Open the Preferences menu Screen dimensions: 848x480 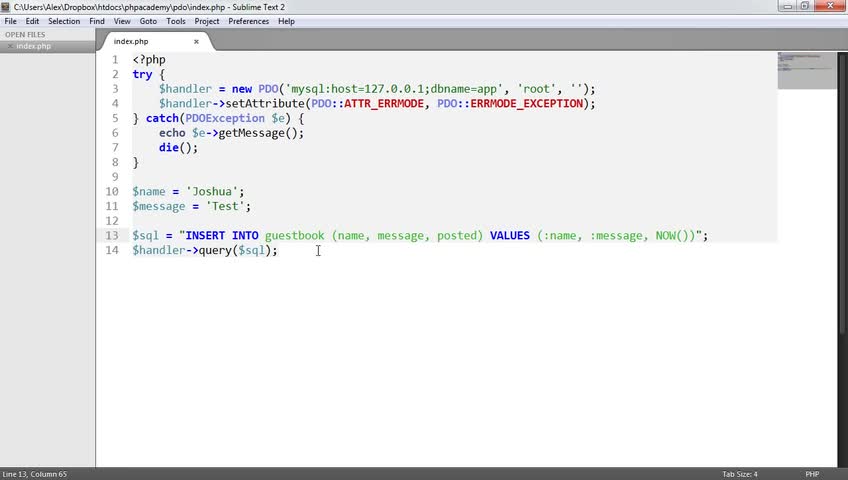[x=248, y=21]
